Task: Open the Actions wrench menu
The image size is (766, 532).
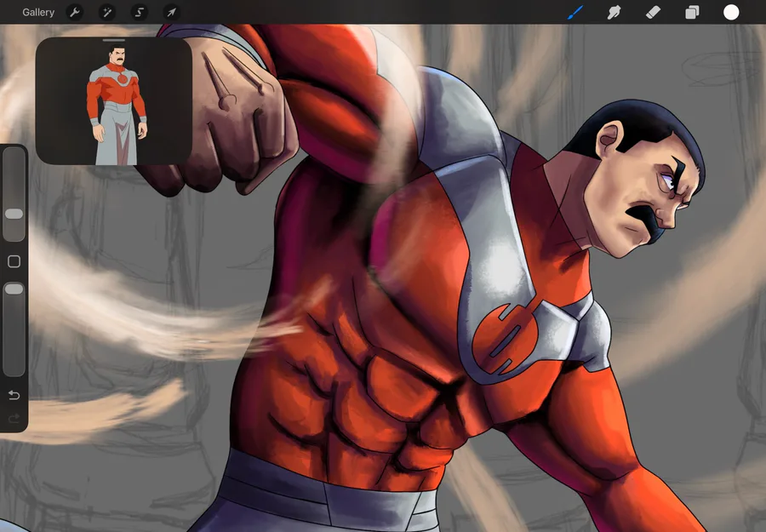Action: pos(75,12)
